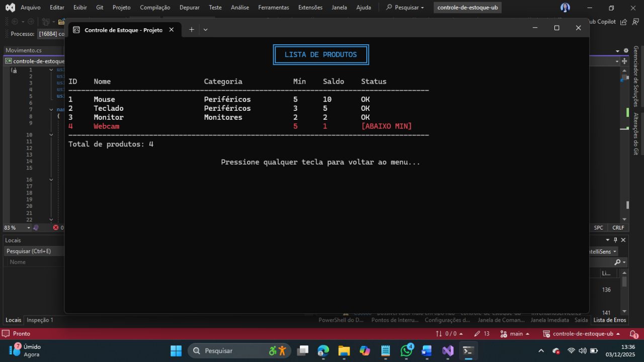Open a new terminal tab with plus
The height and width of the screenshot is (362, 644).
pos(191,30)
